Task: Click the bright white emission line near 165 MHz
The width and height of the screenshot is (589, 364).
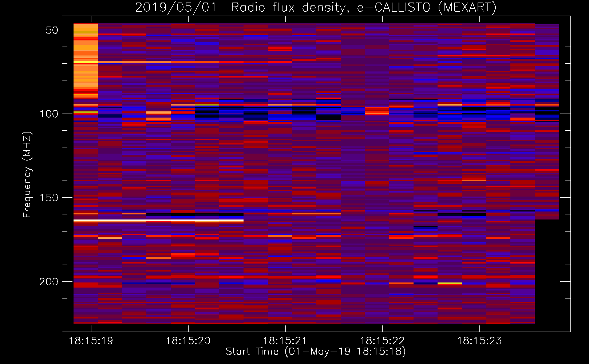Action: (158, 221)
